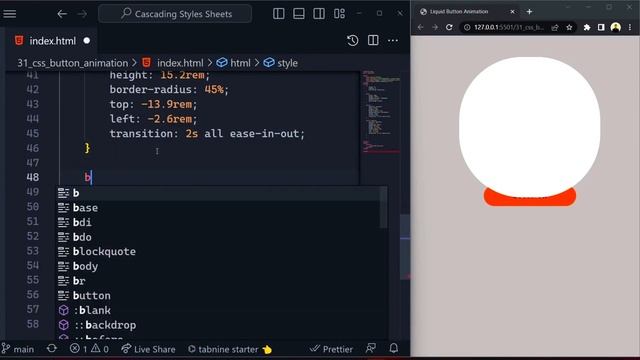Click the 'border-radius: 45%;' line
The image size is (640, 360).
[x=169, y=89]
